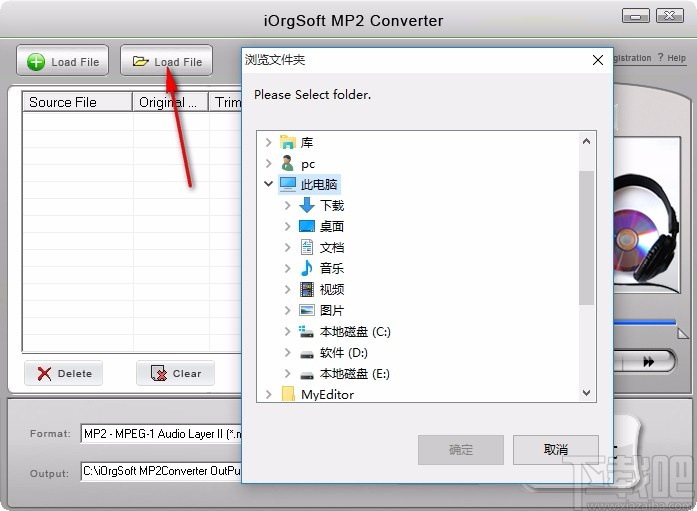697x511 pixels.
Task: Click the Output path input field
Action: click(161, 471)
